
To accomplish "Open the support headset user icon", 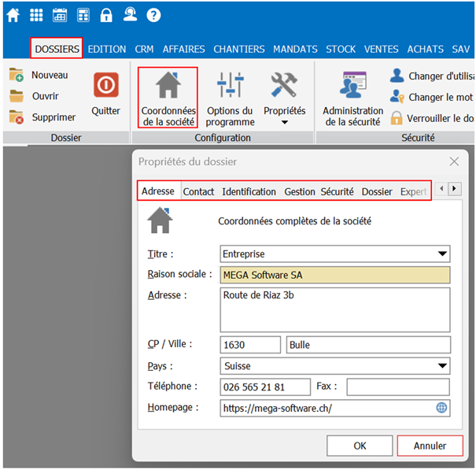I will (130, 15).
